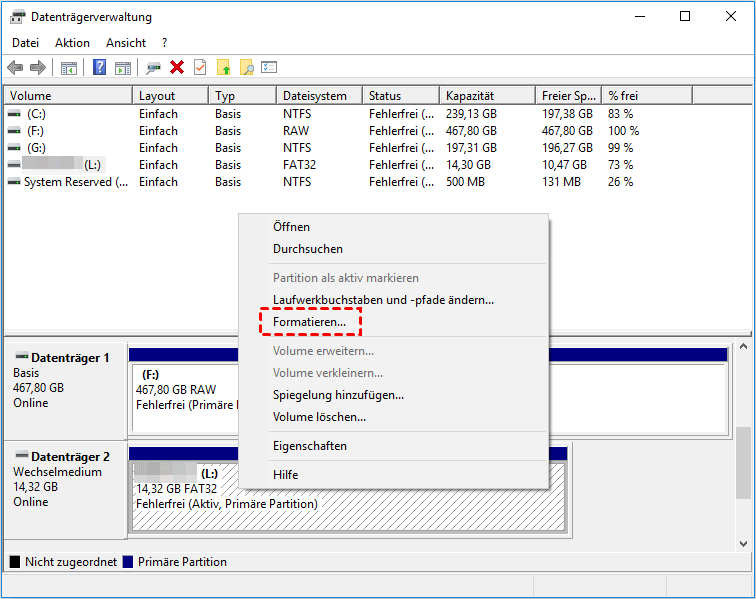Select Datenträger 2 disk label
The height and width of the screenshot is (599, 756).
coord(70,456)
